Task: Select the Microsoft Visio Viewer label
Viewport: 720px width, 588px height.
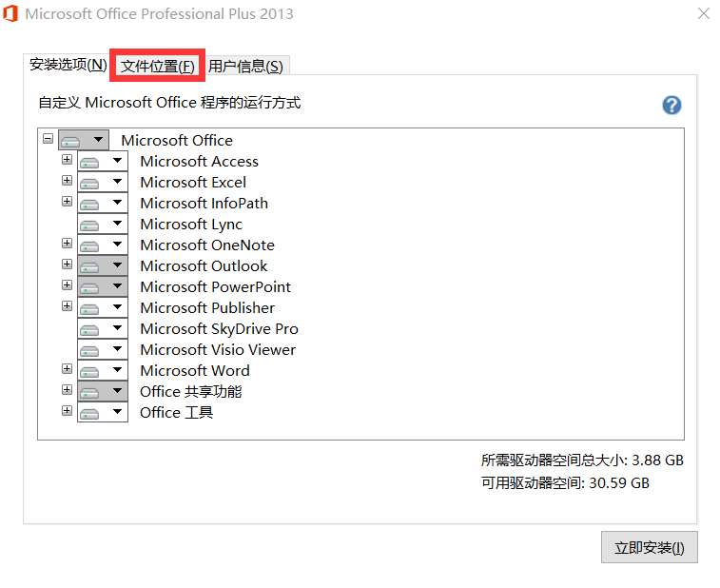Action: (x=218, y=349)
